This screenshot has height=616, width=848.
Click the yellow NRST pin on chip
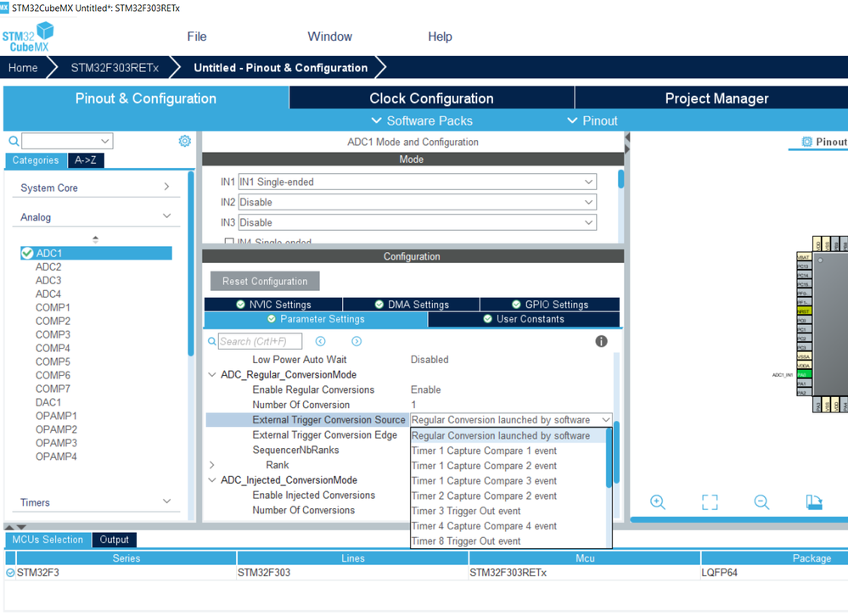pos(804,311)
